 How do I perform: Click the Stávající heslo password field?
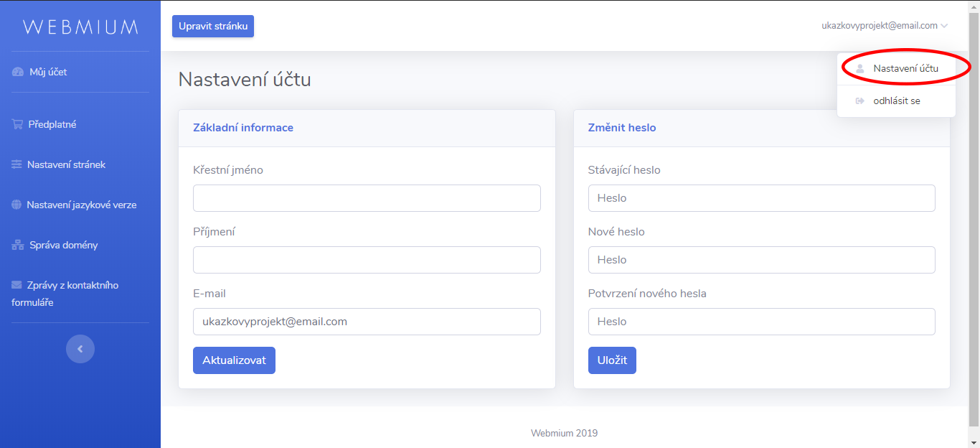click(x=761, y=198)
